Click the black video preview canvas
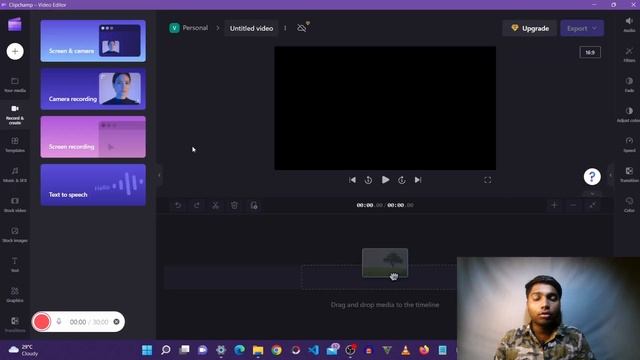 click(x=385, y=108)
